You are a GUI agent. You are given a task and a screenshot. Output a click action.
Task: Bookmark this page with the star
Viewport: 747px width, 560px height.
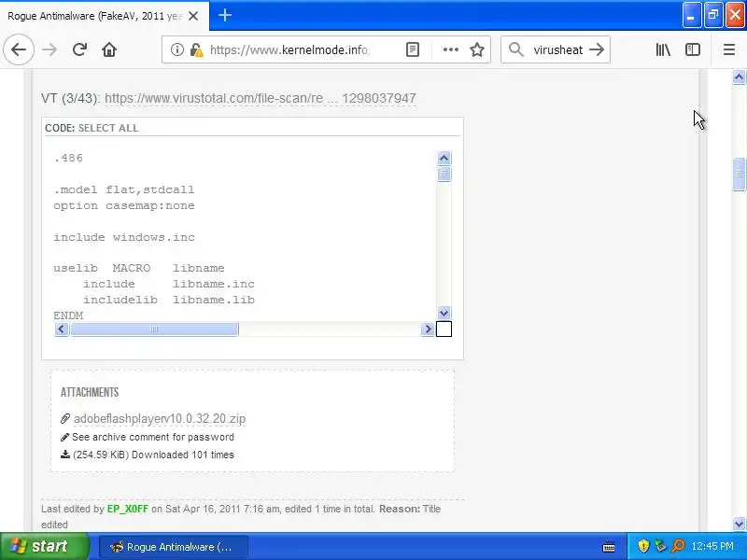click(477, 49)
